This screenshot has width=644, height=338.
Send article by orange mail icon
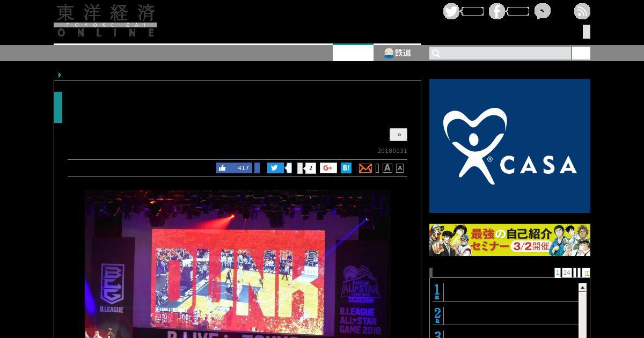click(x=365, y=168)
